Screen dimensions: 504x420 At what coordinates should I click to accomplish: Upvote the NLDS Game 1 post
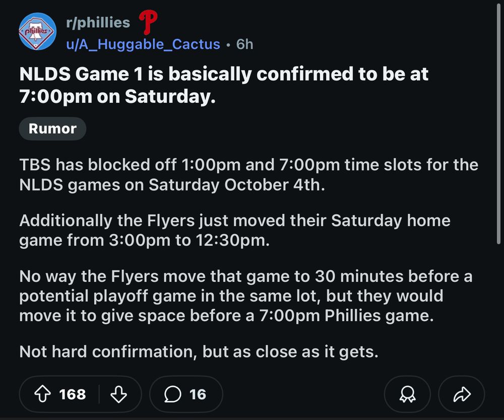pos(44,394)
